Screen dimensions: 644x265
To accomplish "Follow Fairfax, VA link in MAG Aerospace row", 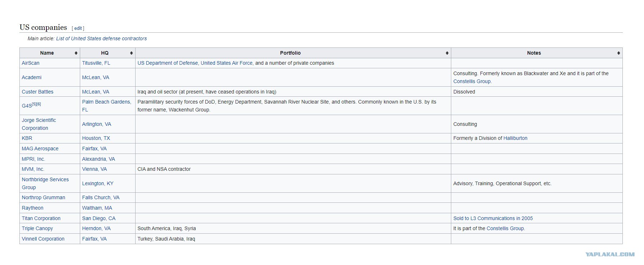I will 94,149.
